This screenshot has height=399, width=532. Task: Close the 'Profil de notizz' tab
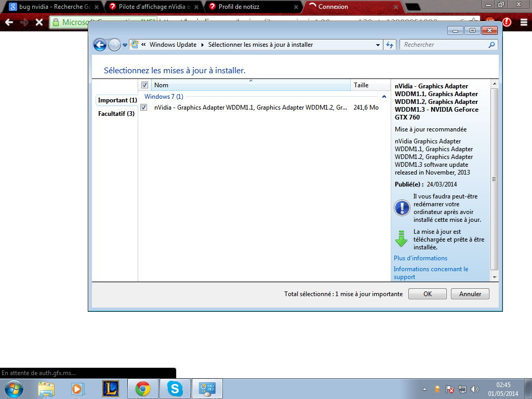click(296, 7)
